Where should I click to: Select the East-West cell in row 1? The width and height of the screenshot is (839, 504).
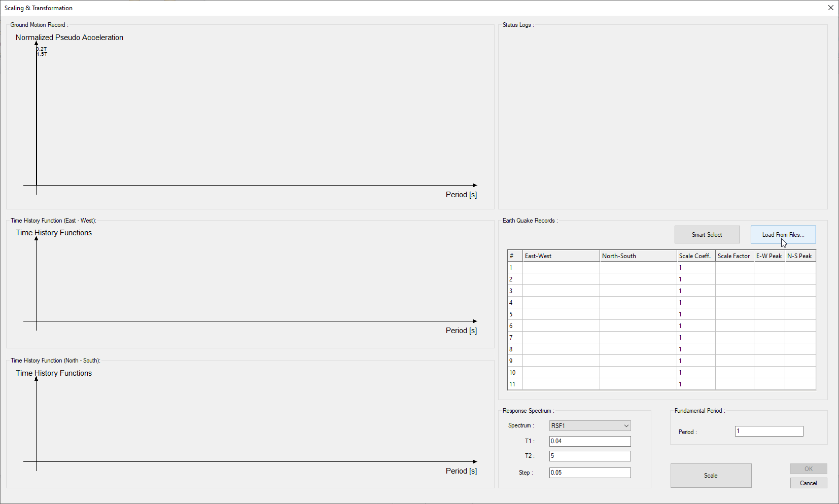[561, 268]
